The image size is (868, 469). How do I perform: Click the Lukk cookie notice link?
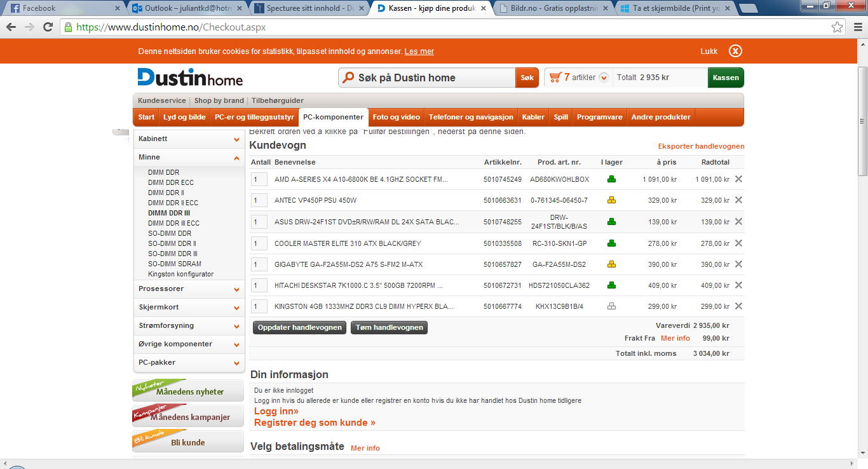(x=709, y=51)
